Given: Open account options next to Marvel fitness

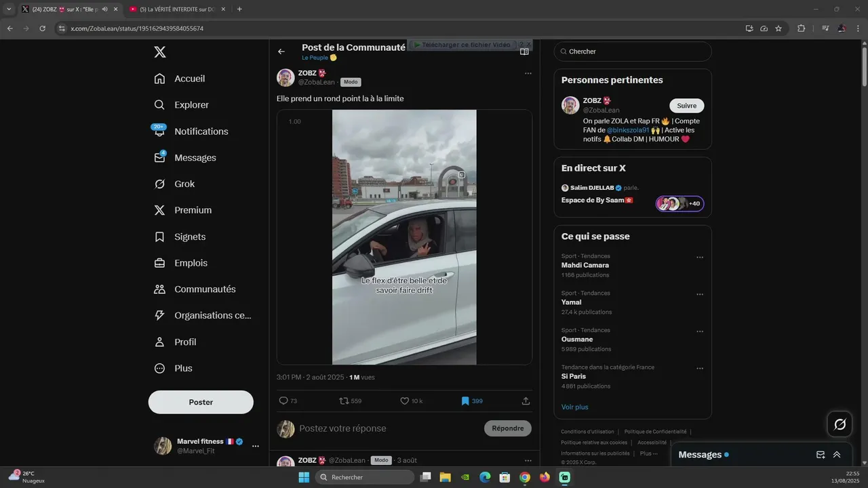Looking at the screenshot, I should click(x=256, y=446).
